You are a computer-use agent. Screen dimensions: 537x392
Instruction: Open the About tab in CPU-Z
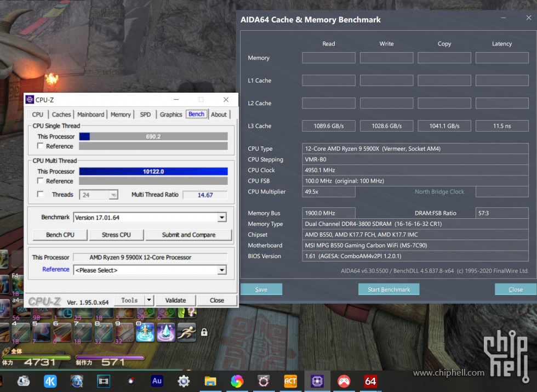tap(219, 115)
